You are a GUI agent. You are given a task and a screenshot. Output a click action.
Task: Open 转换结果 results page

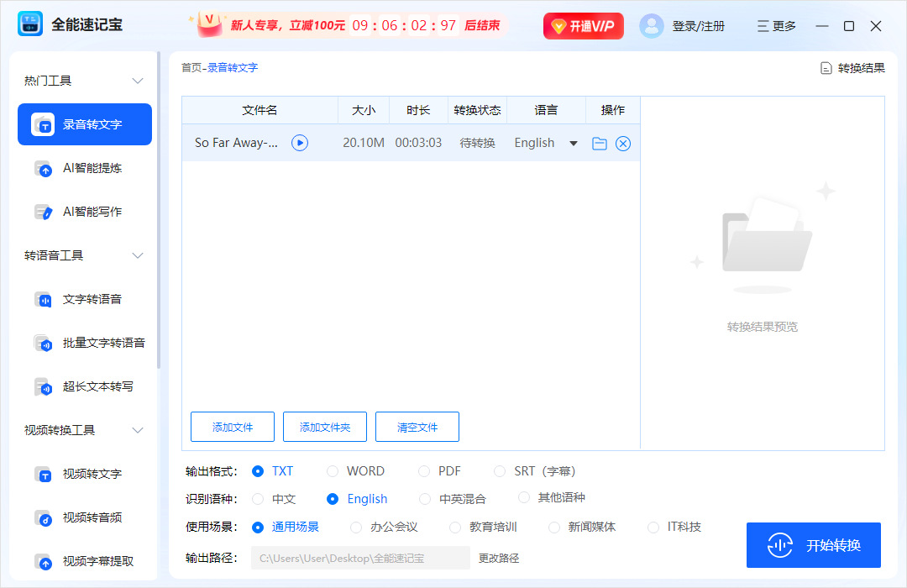(852, 68)
